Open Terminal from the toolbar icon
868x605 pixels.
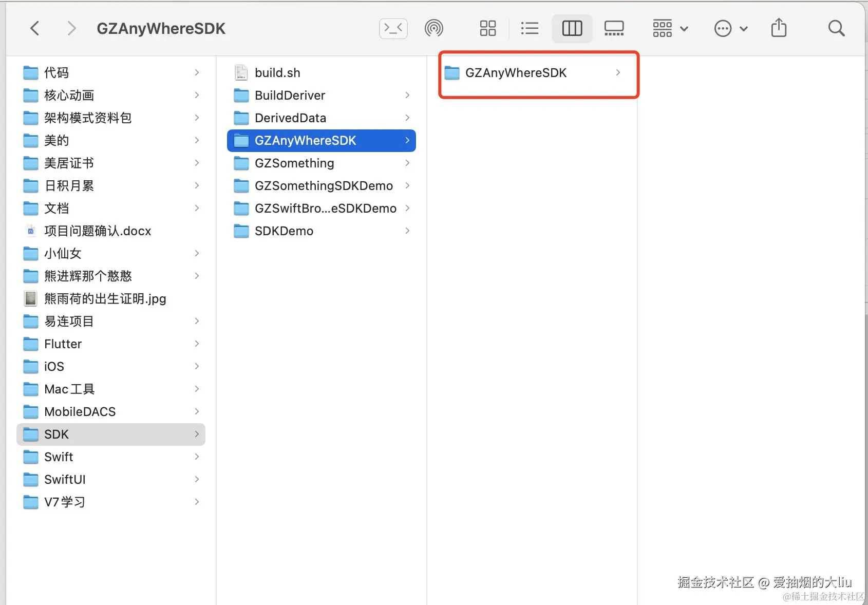click(x=393, y=28)
